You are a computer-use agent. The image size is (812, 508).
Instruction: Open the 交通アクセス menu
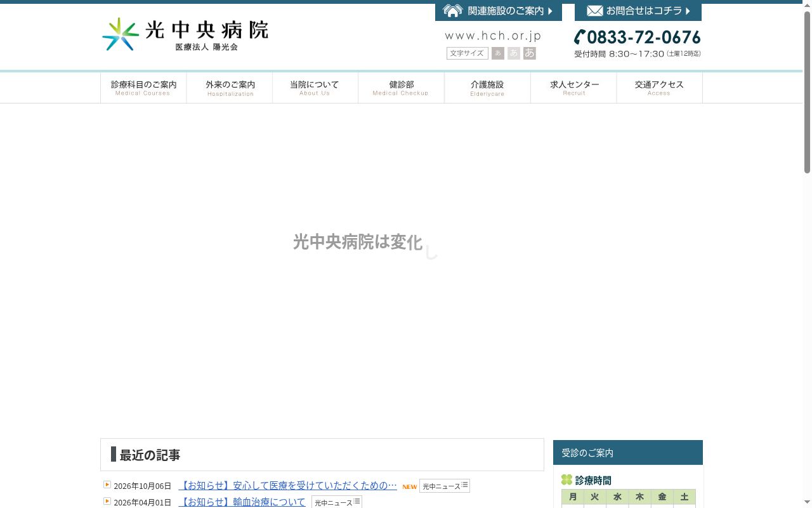660,88
